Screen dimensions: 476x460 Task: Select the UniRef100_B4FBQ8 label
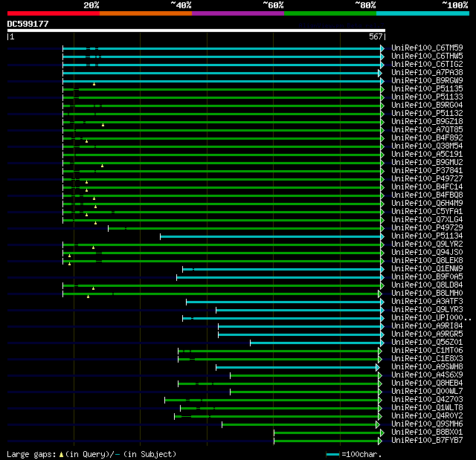tap(427, 195)
